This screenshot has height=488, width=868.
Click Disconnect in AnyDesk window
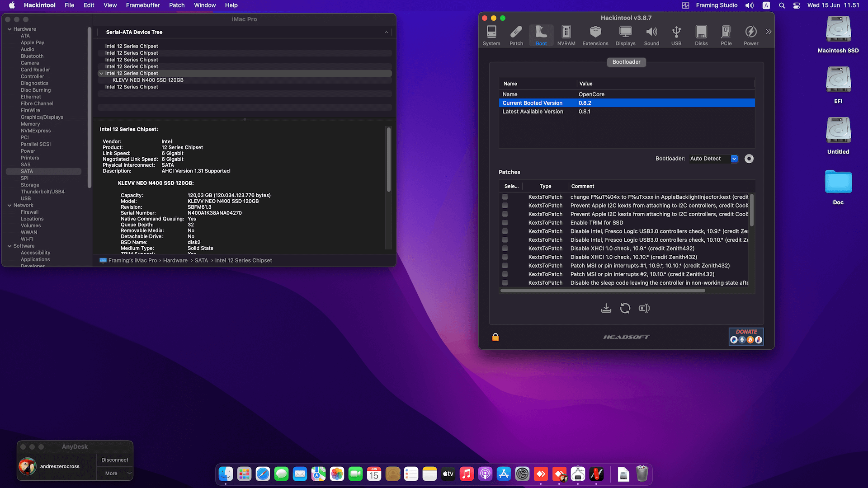point(115,460)
